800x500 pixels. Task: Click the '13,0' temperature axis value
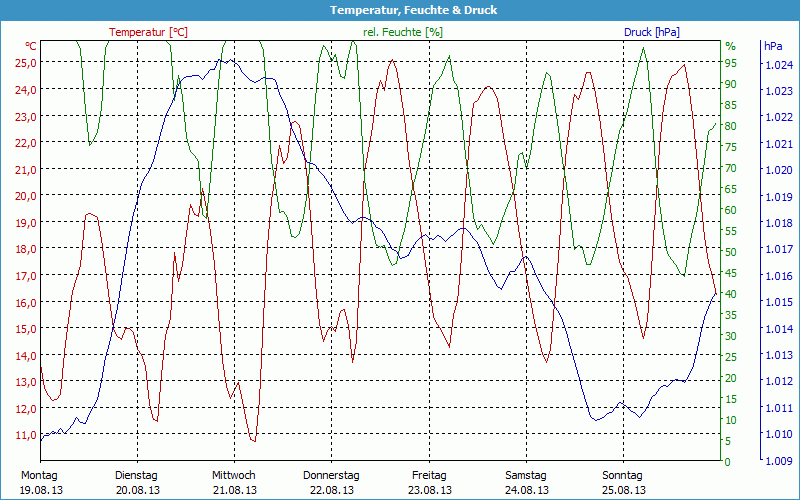coord(25,382)
